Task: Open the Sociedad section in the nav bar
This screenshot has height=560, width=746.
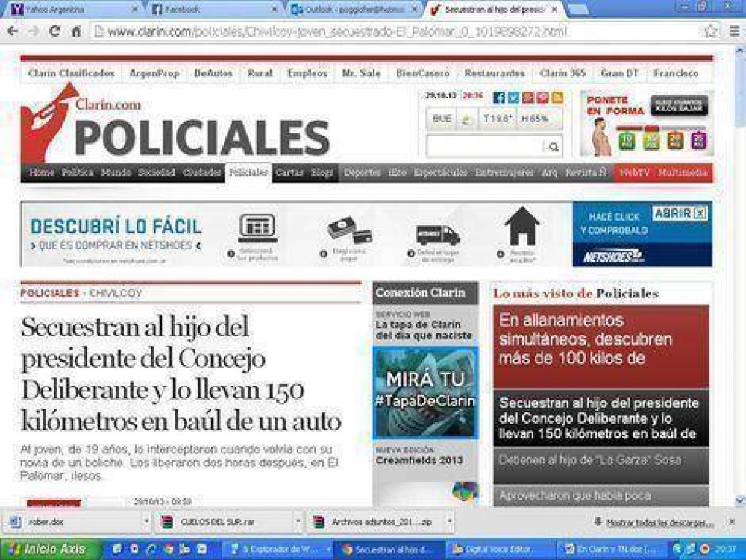Action: click(157, 172)
